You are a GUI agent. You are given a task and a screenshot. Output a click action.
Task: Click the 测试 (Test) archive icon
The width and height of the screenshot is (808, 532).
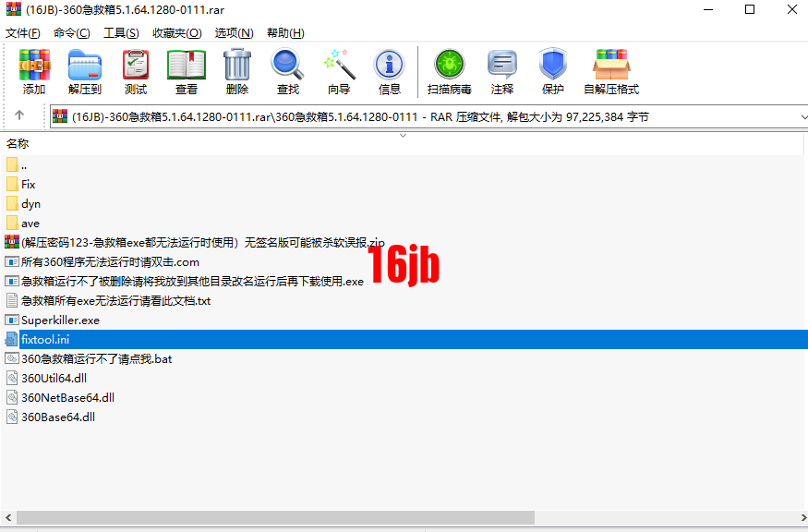tap(135, 71)
